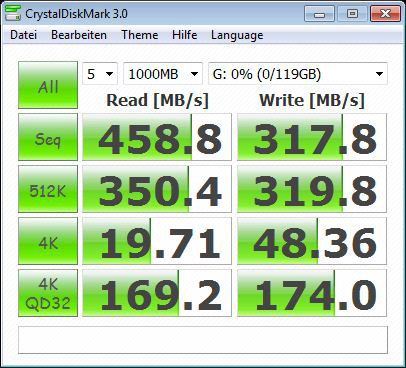Open the Hilfe menu
The height and width of the screenshot is (368, 406).
click(x=185, y=35)
